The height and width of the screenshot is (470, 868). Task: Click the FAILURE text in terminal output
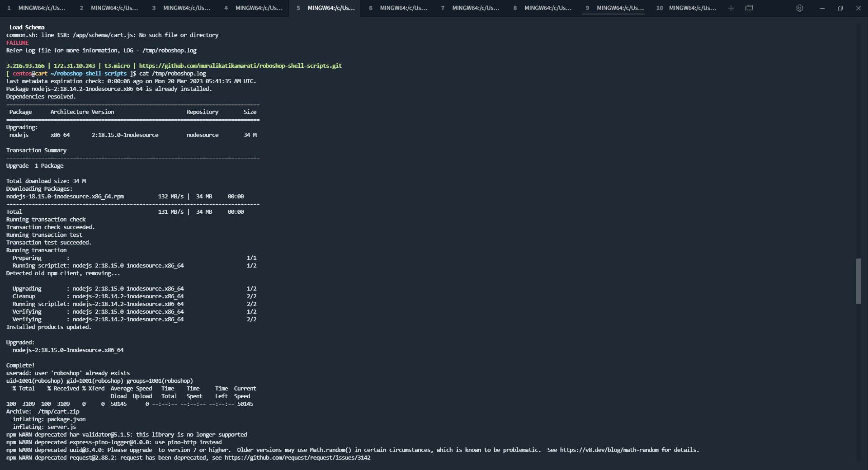coord(17,42)
